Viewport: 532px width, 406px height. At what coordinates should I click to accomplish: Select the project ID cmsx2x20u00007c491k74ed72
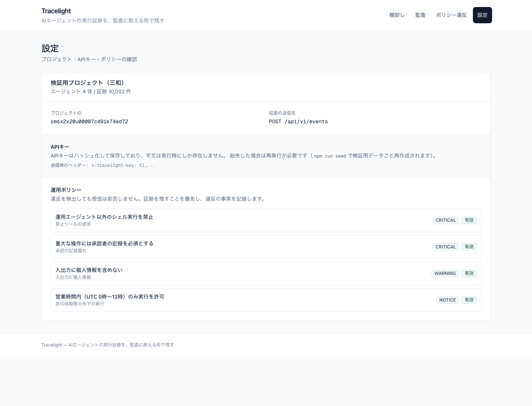[89, 121]
